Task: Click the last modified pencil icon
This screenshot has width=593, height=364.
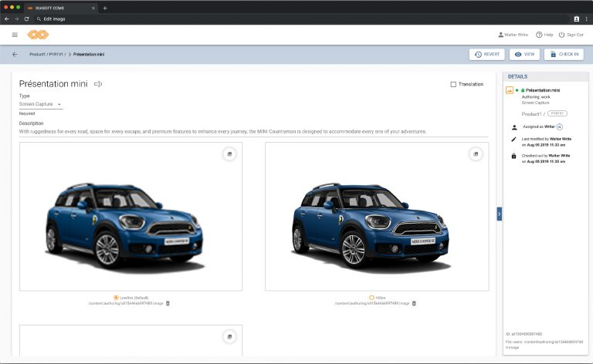Action: 513,140
